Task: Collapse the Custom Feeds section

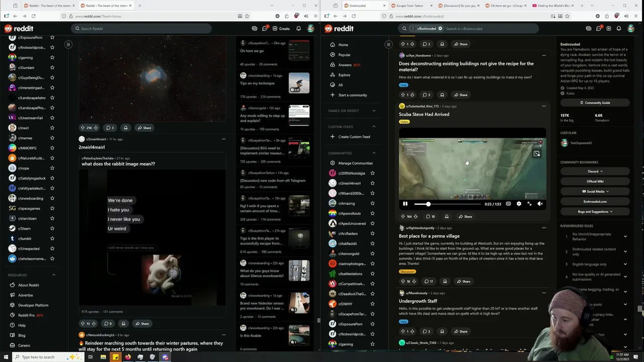Action: tap(374, 127)
